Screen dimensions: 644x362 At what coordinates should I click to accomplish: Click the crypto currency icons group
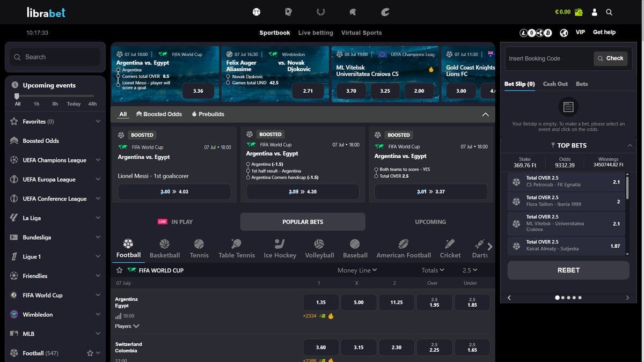[x=536, y=33]
